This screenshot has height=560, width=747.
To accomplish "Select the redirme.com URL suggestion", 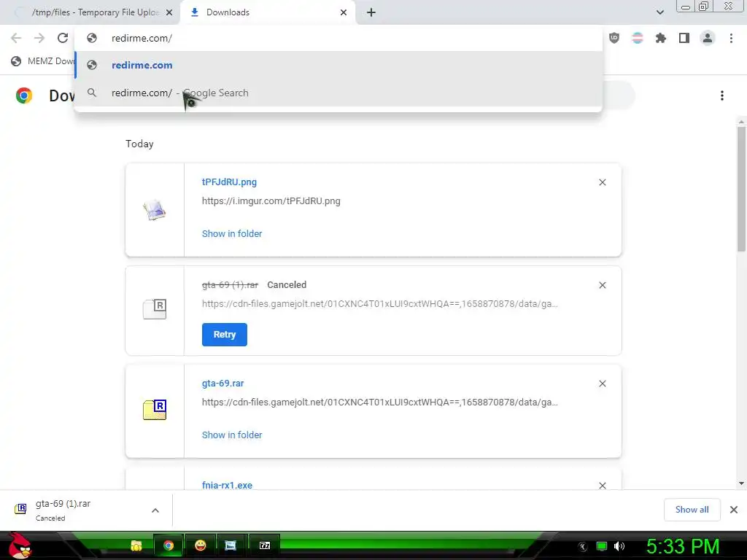I will coord(338,65).
